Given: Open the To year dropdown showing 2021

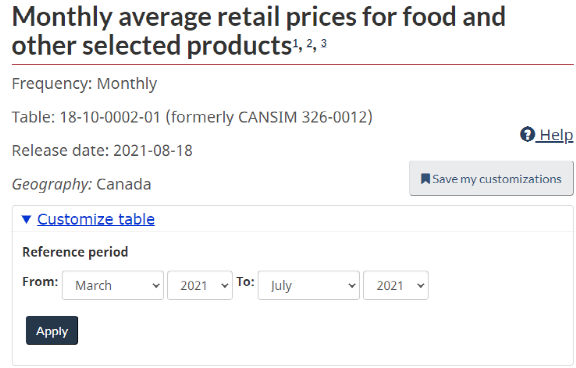Looking at the screenshot, I should coord(396,285).
